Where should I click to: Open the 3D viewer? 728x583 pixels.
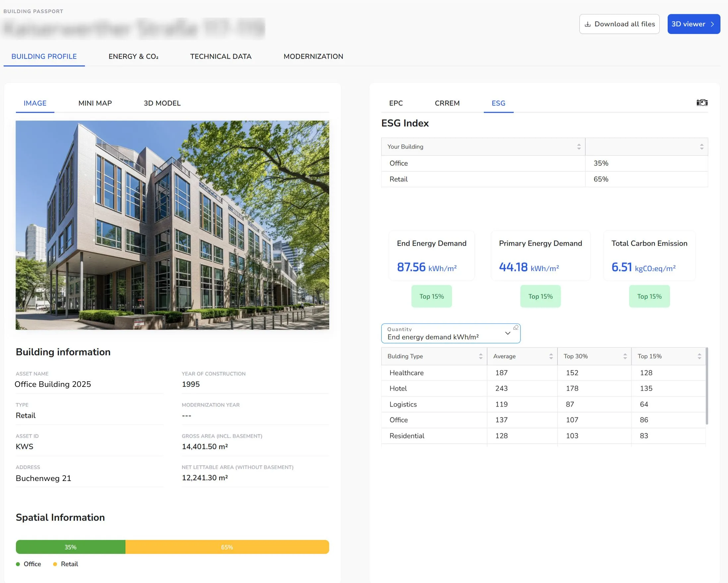point(693,24)
